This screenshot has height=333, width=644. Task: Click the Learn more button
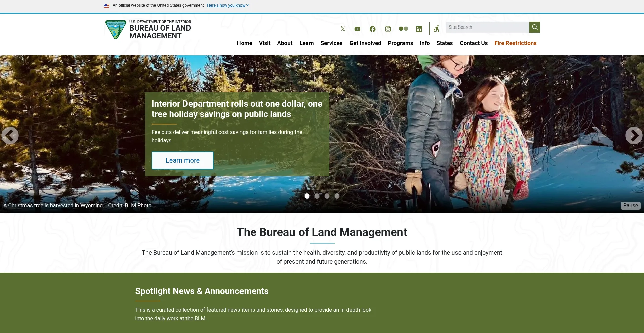pyautogui.click(x=182, y=160)
